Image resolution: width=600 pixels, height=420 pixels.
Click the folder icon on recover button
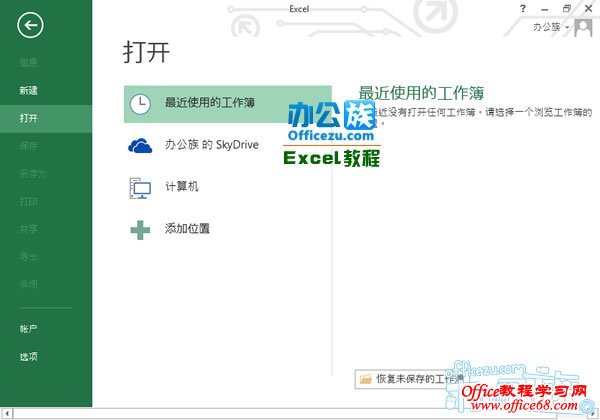(365, 379)
